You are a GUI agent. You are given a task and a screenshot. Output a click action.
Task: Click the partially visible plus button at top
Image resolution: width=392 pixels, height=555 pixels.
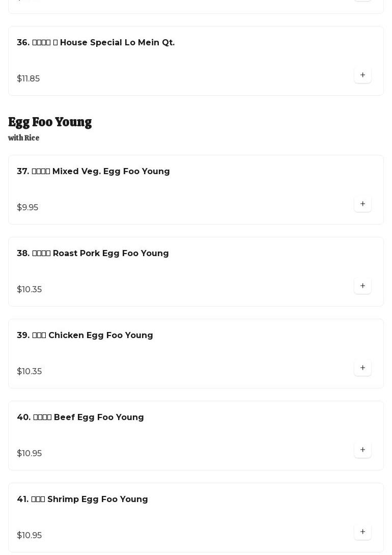[x=362, y=1]
